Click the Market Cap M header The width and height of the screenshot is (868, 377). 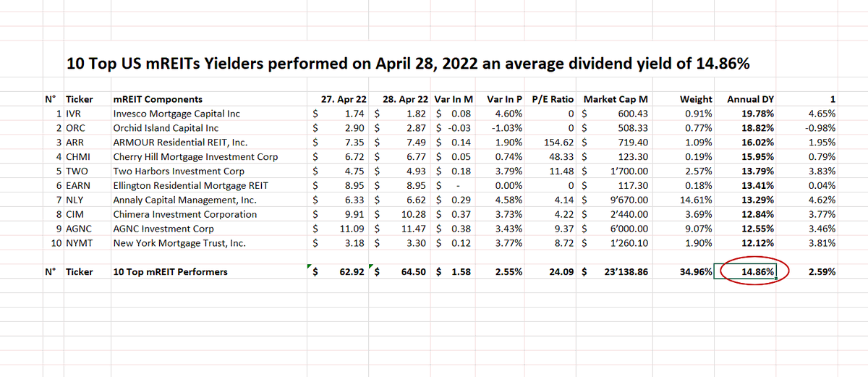click(615, 99)
